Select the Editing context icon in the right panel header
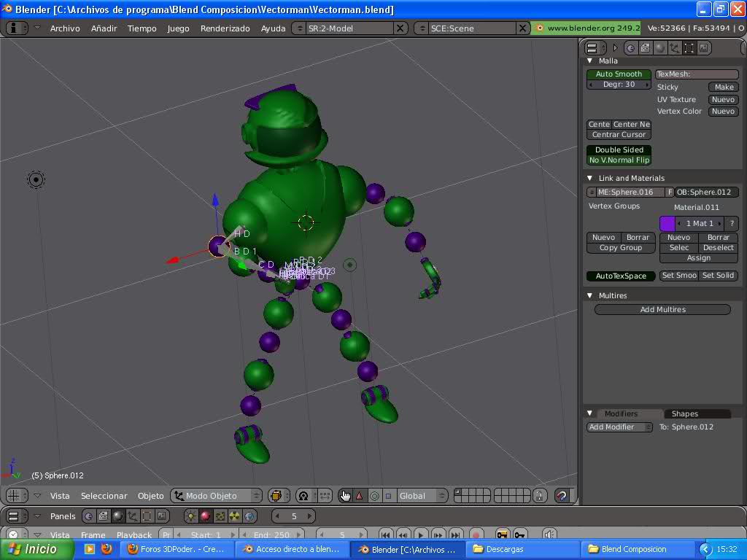Viewport: 747px width, 560px height. pyautogui.click(x=689, y=47)
